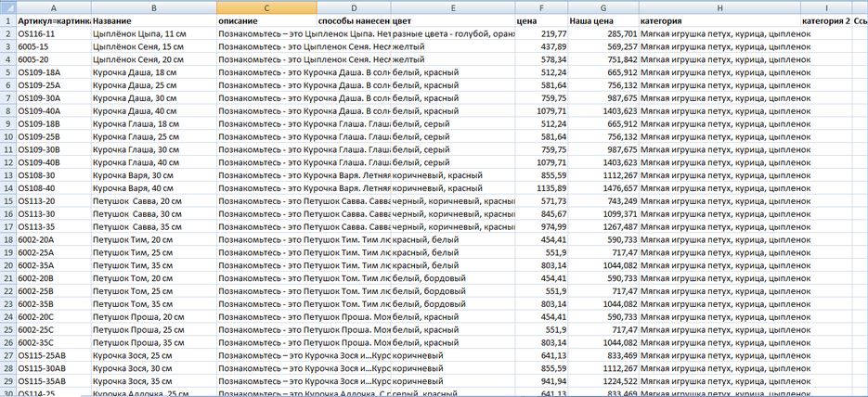This screenshot has width=868, height=397.
Task: Select row 2 header
Action: coord(8,34)
